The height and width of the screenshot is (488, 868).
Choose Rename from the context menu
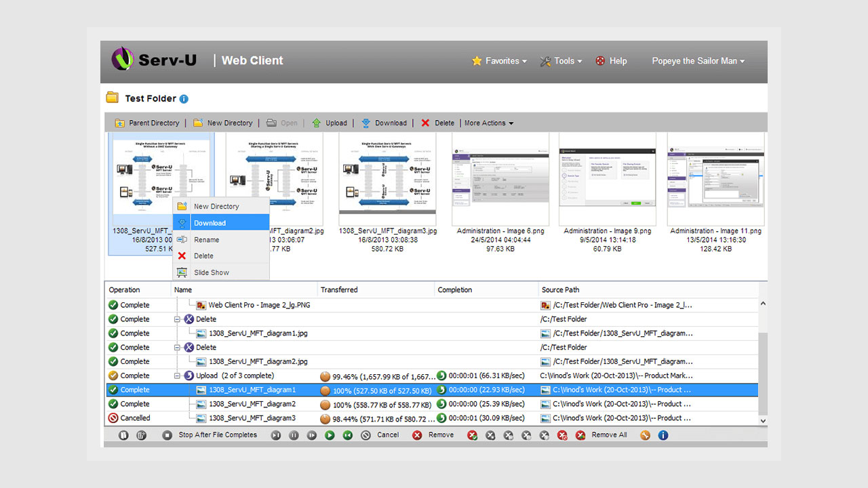pyautogui.click(x=221, y=240)
